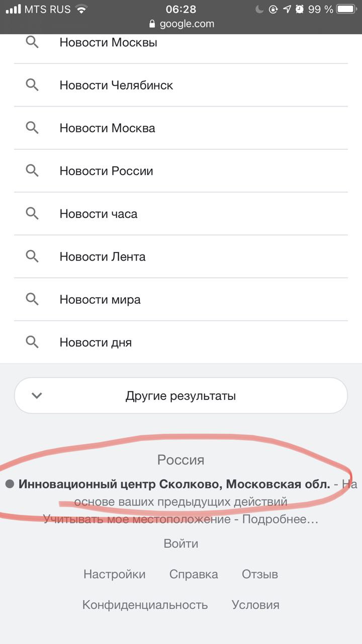Tap the Войти sign-in link
Viewport: 362px width, 644px height.
[x=181, y=543]
